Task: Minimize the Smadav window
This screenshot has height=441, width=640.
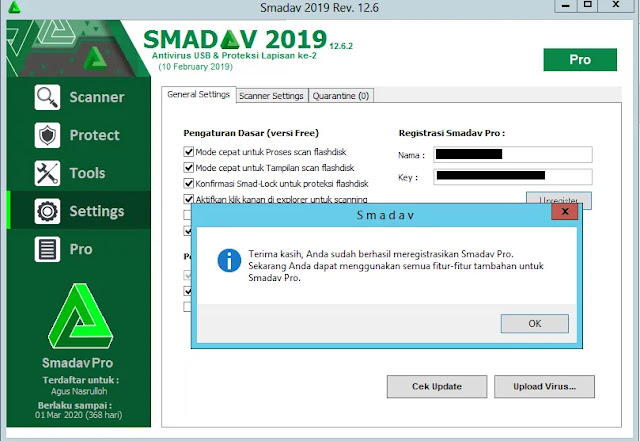Action: point(566,6)
